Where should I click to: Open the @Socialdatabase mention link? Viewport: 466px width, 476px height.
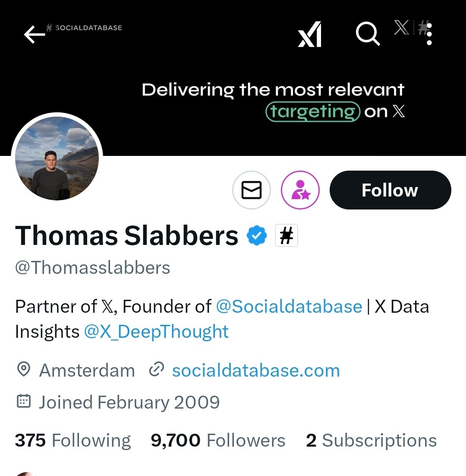[x=289, y=306]
